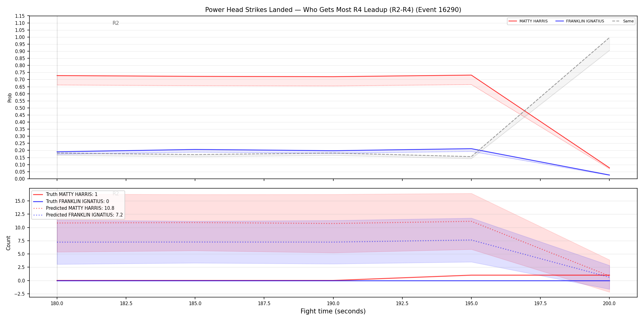This screenshot has height=322, width=644.
Task: Click the MATTY HARRIS red legend line
Action: pos(513,21)
